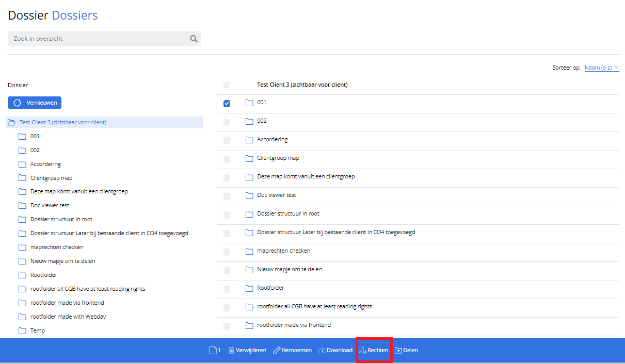Click folder icon beside Temp in tree
625x364 pixels.
pos(22,331)
